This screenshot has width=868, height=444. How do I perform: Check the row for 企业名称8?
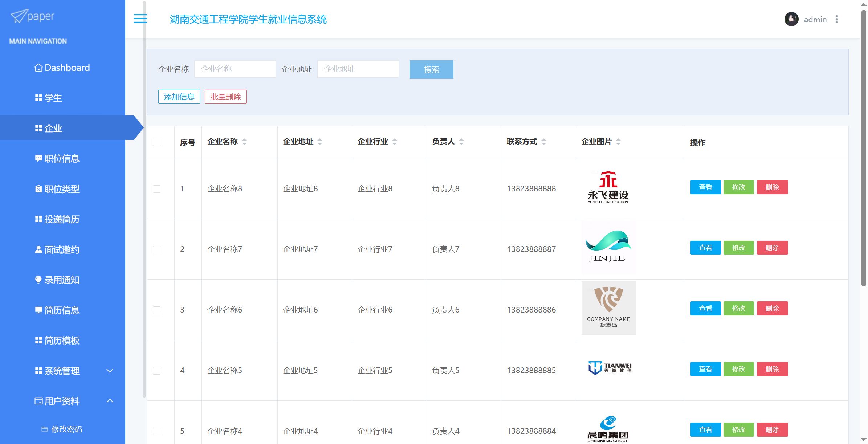tap(157, 189)
